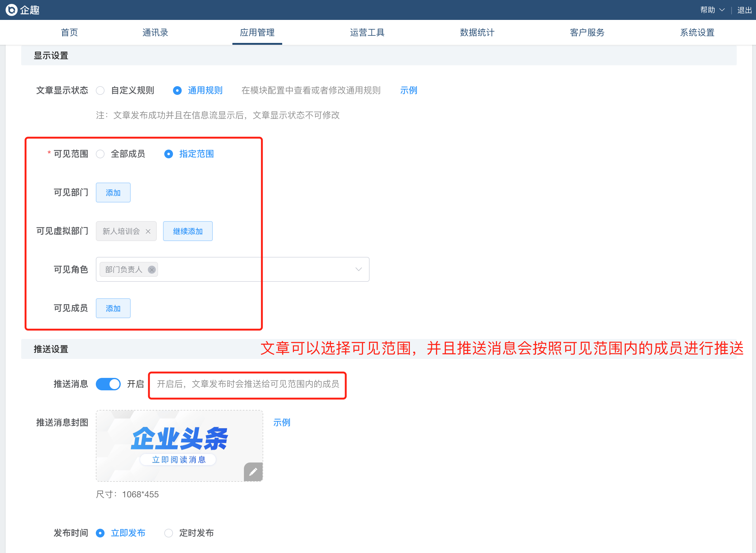Go to the 系统设置 tab
The image size is (756, 553).
point(697,32)
